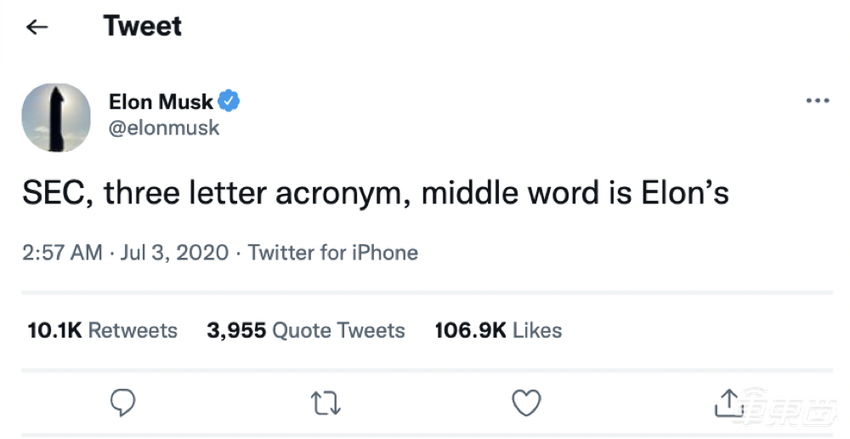
Task: Open the Elon Musk display name
Action: click(x=160, y=101)
